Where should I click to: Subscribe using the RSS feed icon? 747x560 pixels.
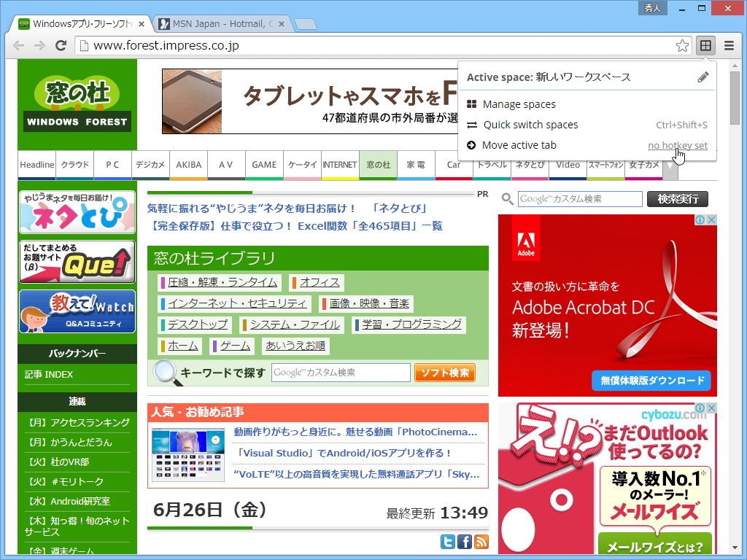click(x=480, y=542)
